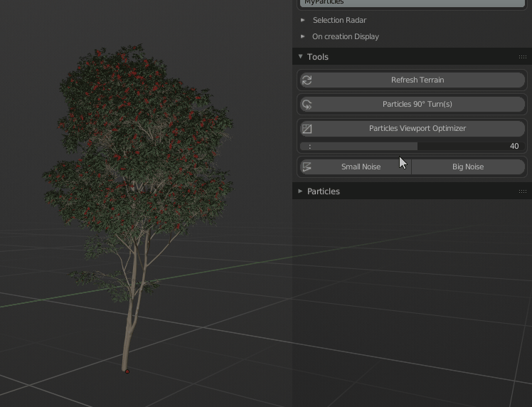The image size is (532, 407).
Task: Click the Particles panel grip dots handle
Action: pyautogui.click(x=523, y=191)
